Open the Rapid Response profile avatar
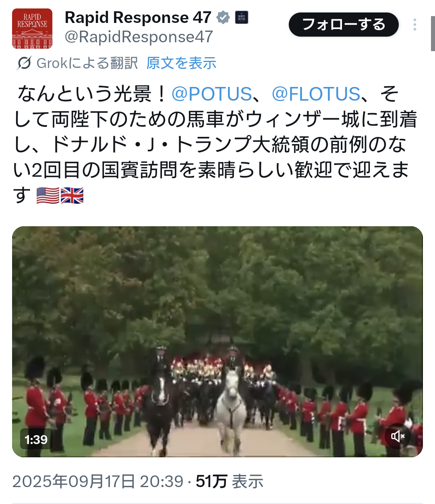Image resolution: width=435 pixels, height=504 pixels. pyautogui.click(x=32, y=29)
